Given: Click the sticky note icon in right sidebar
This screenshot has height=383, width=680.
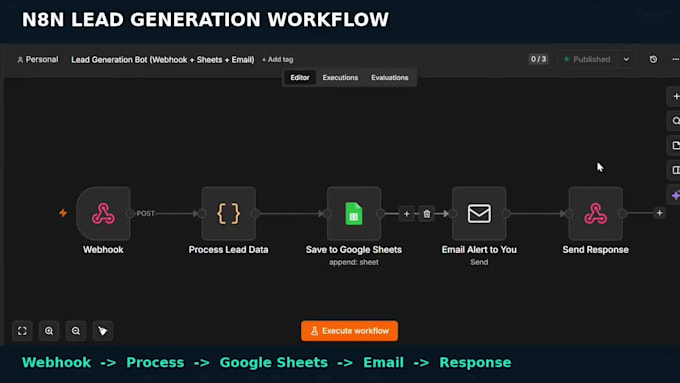Looking at the screenshot, I should tap(675, 145).
